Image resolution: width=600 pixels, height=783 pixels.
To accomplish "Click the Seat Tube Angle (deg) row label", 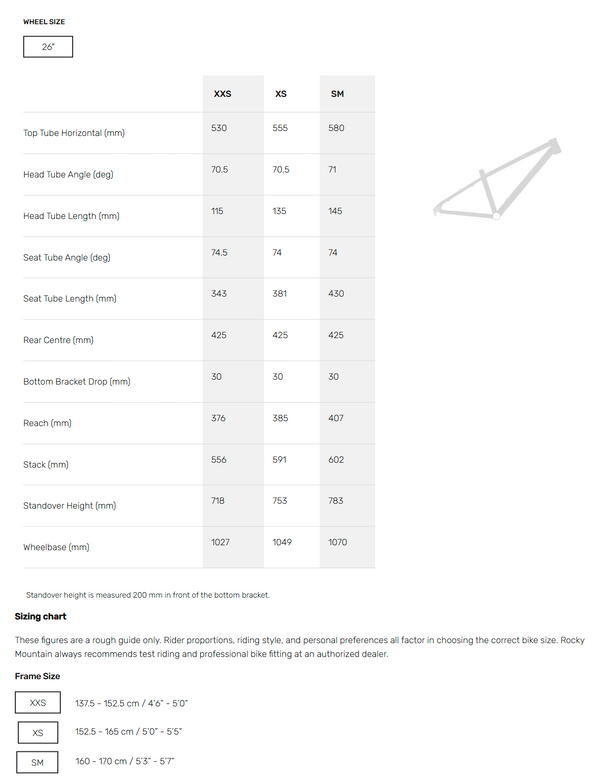I will tap(67, 258).
